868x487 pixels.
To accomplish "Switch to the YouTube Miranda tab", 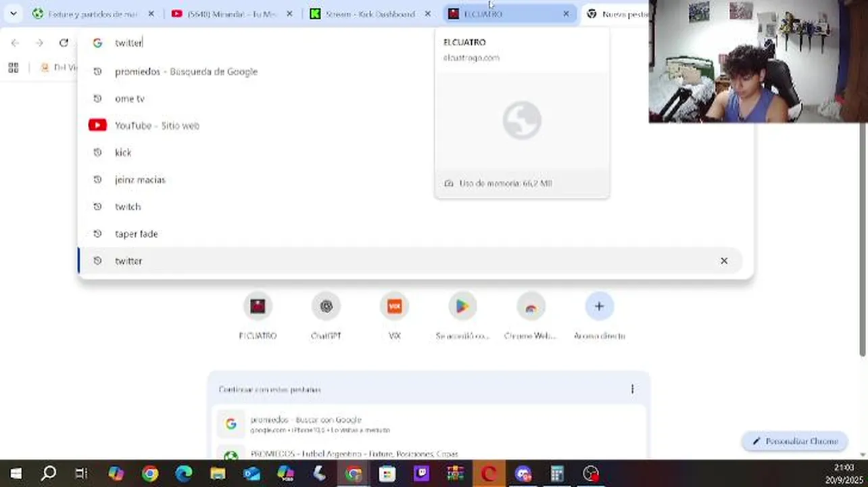I will pyautogui.click(x=231, y=14).
